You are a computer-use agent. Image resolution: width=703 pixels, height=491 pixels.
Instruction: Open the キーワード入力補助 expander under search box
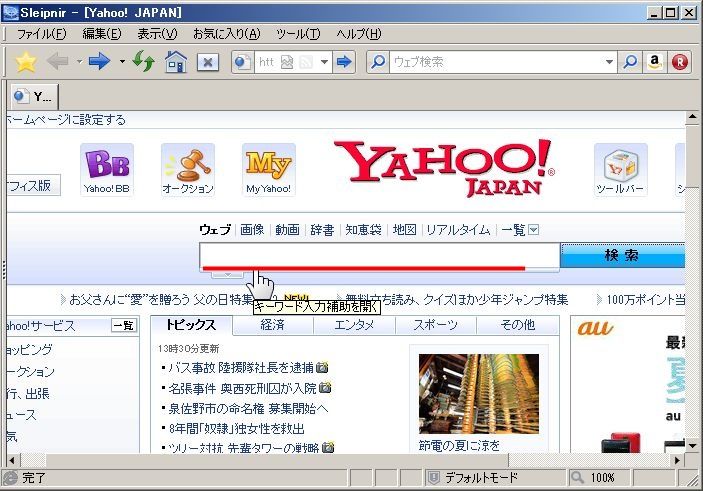pos(227,274)
